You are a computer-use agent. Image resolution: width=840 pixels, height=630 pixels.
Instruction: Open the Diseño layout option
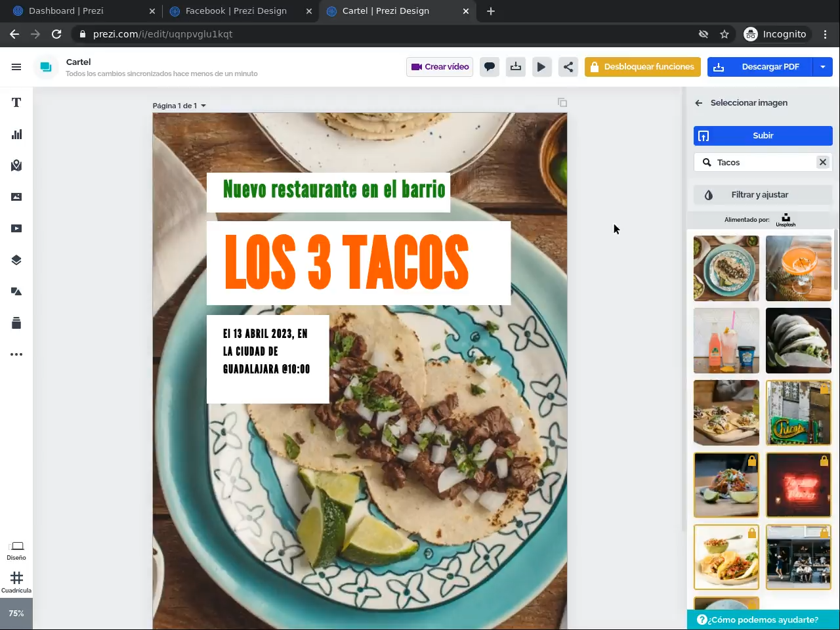[x=16, y=550]
